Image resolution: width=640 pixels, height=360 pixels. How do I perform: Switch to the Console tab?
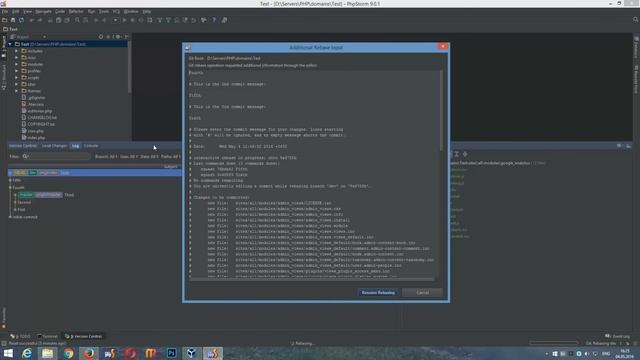[91, 146]
